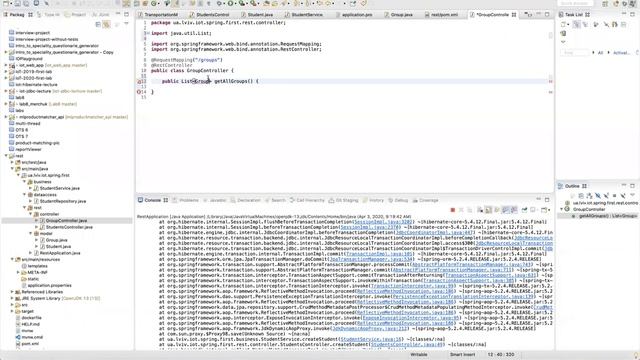Collapse the rest project node
The height and width of the screenshot is (360, 640).
coord(6,156)
